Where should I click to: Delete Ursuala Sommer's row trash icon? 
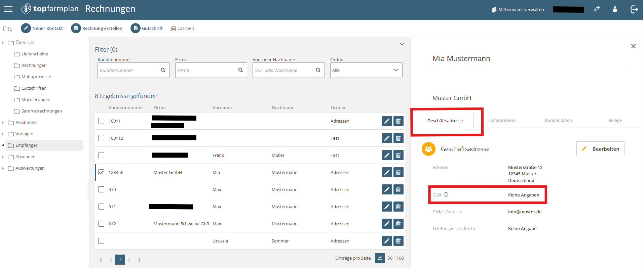(x=399, y=241)
